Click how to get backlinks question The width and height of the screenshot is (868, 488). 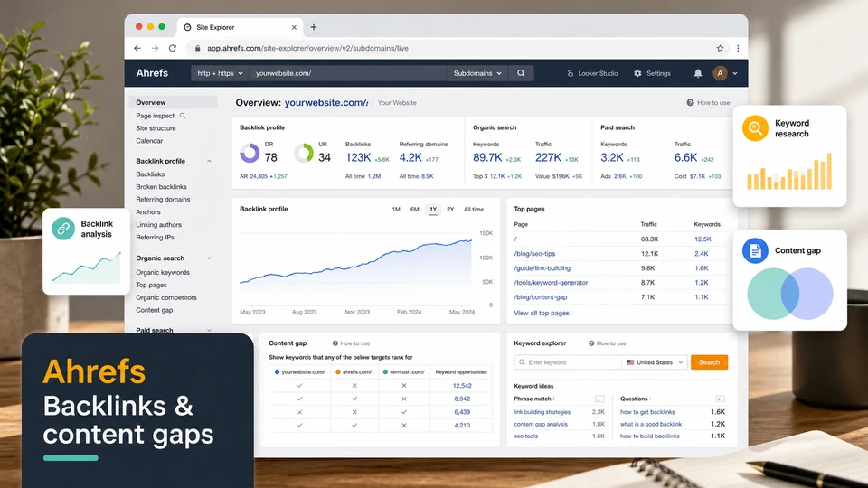point(647,412)
